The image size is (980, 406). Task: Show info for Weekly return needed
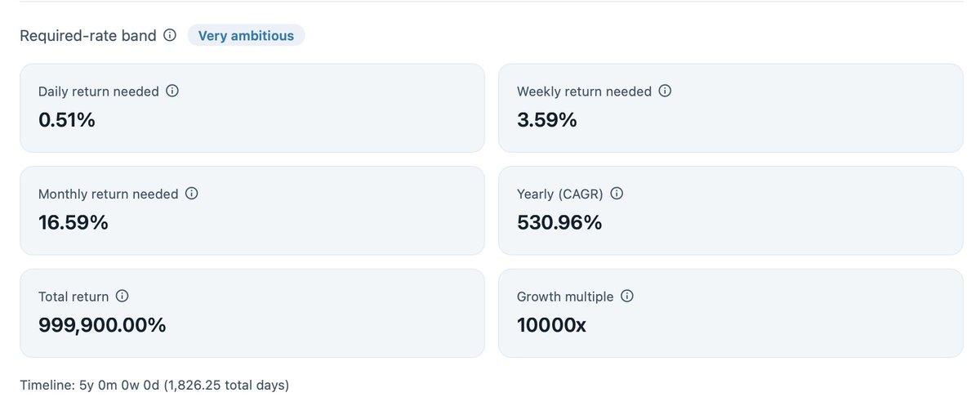665,91
